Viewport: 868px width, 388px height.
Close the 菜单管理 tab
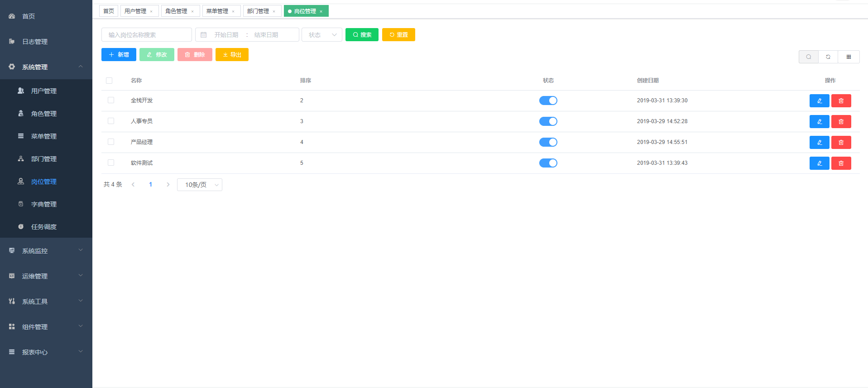click(x=233, y=11)
